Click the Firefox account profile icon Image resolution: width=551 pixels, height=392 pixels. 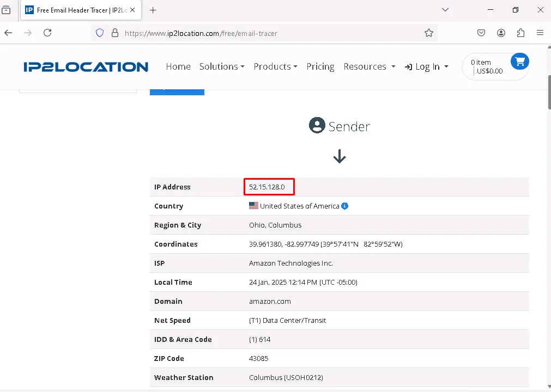[501, 33]
